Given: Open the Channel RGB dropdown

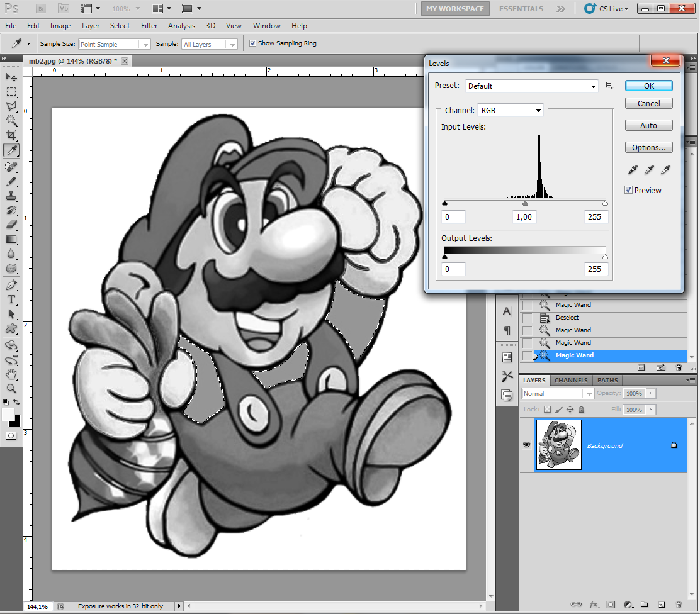Looking at the screenshot, I should 511,110.
